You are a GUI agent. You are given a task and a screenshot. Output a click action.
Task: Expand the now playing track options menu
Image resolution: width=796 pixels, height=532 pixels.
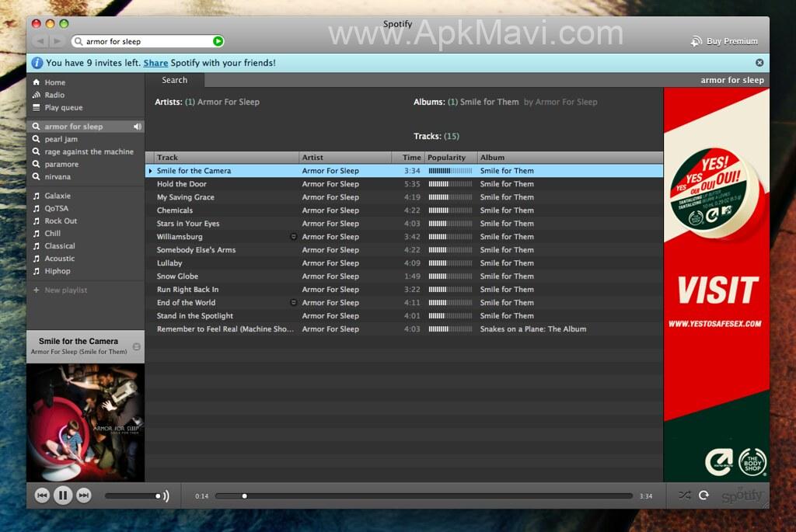(x=137, y=346)
